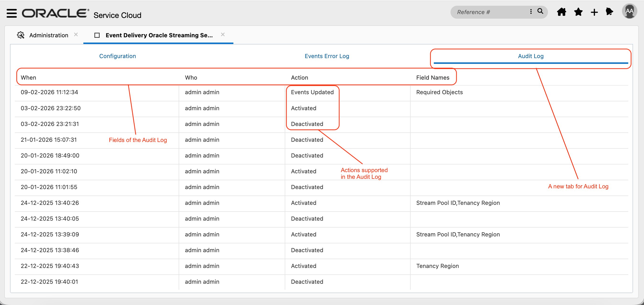This screenshot has width=644, height=305.
Task: Click the plus icon to add new item
Action: (x=594, y=12)
